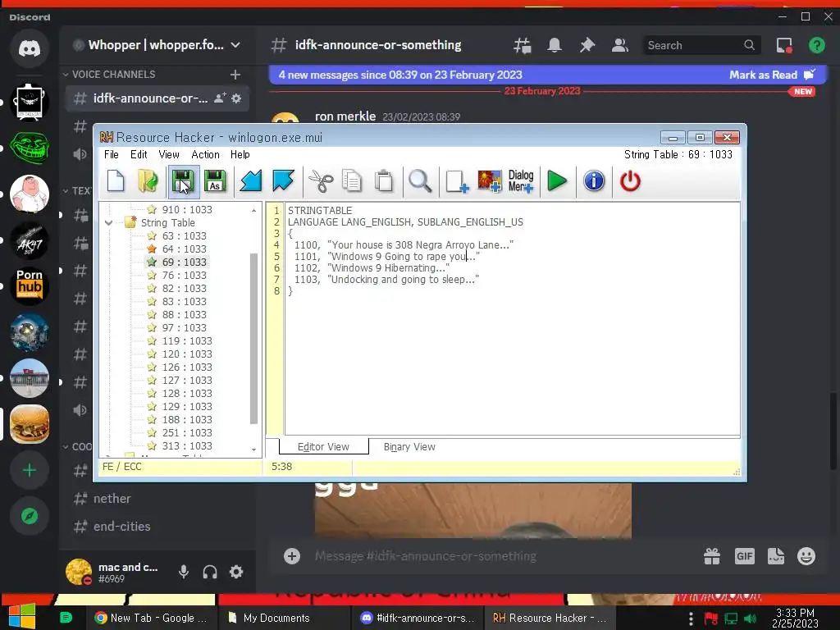Add image resource icon in toolbar

(x=489, y=181)
